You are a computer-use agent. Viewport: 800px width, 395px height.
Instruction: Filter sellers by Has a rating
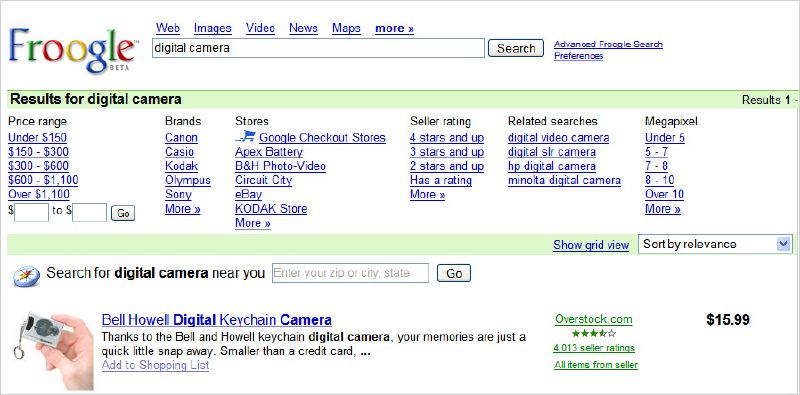[x=441, y=180]
